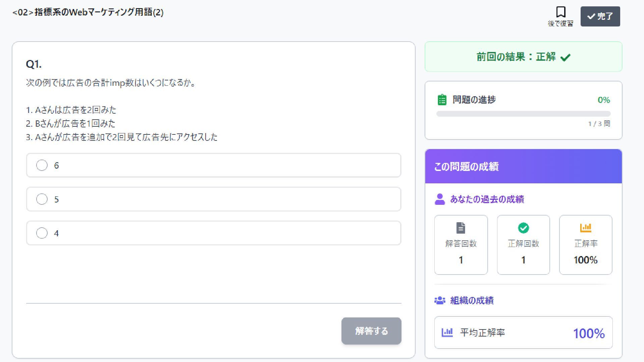The height and width of the screenshot is (362, 644).
Task: Click the green checkmark next to 前回の結果：正解
Action: point(565,58)
